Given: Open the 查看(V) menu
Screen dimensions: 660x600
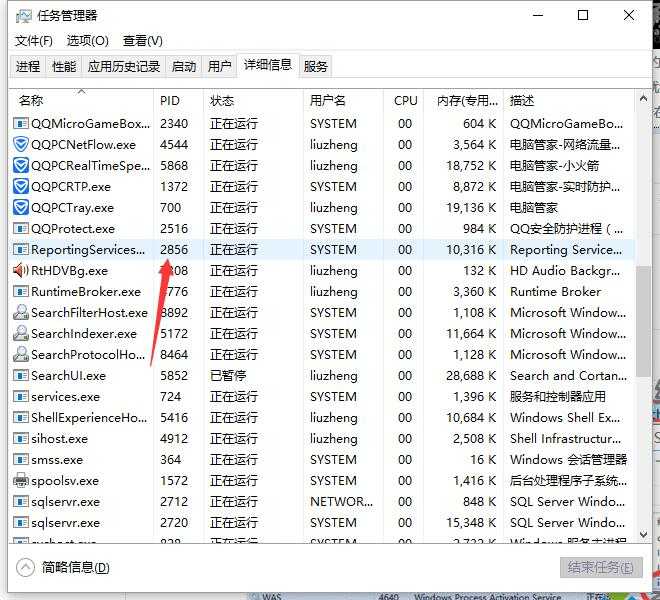Looking at the screenshot, I should click(x=143, y=41).
